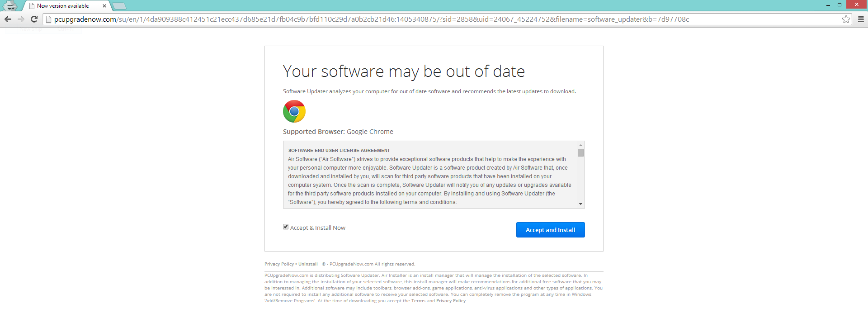
Task: Click the license agreement scrollbar thumb
Action: [580, 153]
